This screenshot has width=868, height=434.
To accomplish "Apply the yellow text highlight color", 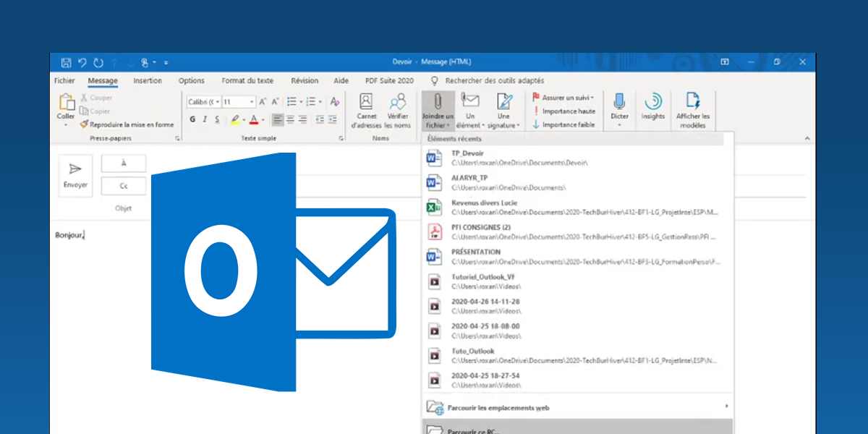I will [234, 120].
